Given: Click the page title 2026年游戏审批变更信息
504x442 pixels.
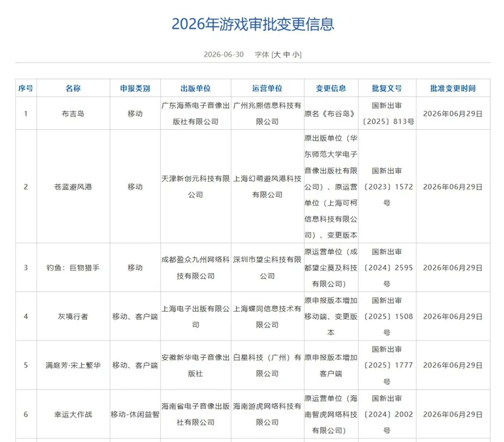Looking at the screenshot, I should [x=253, y=24].
